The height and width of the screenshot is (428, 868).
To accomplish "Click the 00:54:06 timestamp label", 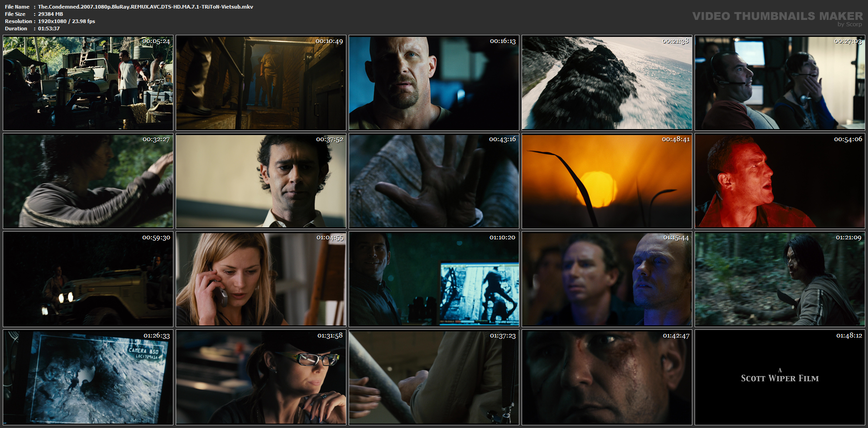I will point(848,139).
